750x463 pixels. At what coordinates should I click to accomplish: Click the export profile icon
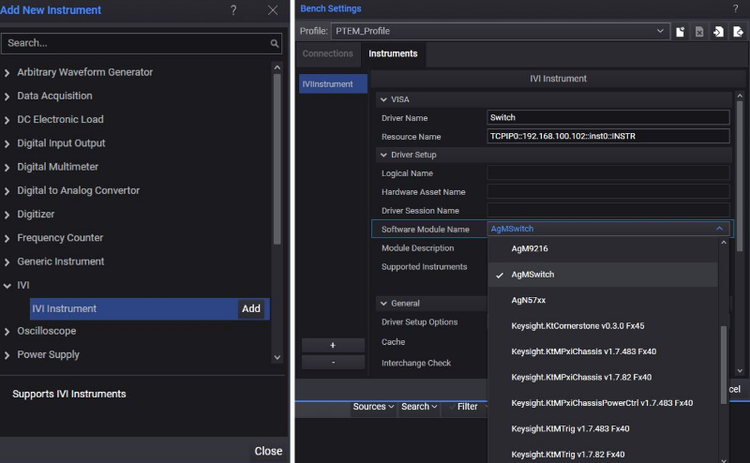(x=738, y=32)
